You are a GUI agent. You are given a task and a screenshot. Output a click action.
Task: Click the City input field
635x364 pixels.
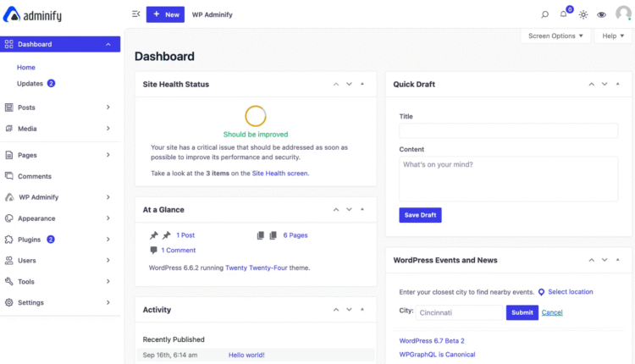(x=459, y=312)
